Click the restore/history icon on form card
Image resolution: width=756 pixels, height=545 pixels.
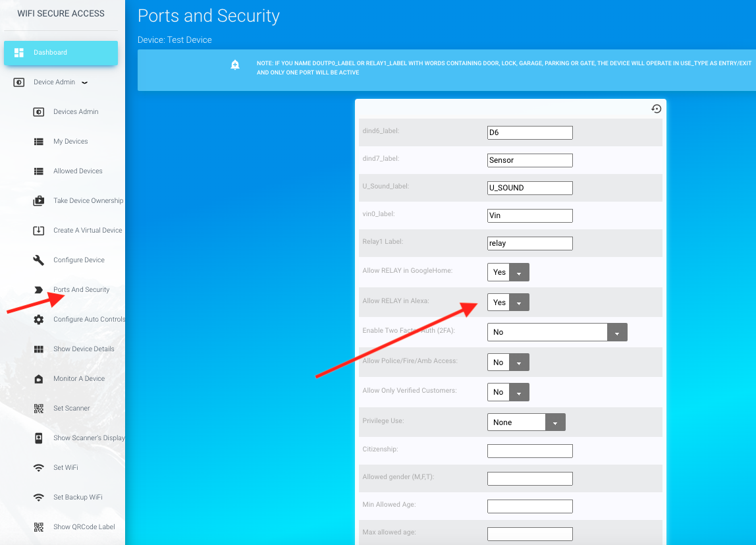[656, 109]
